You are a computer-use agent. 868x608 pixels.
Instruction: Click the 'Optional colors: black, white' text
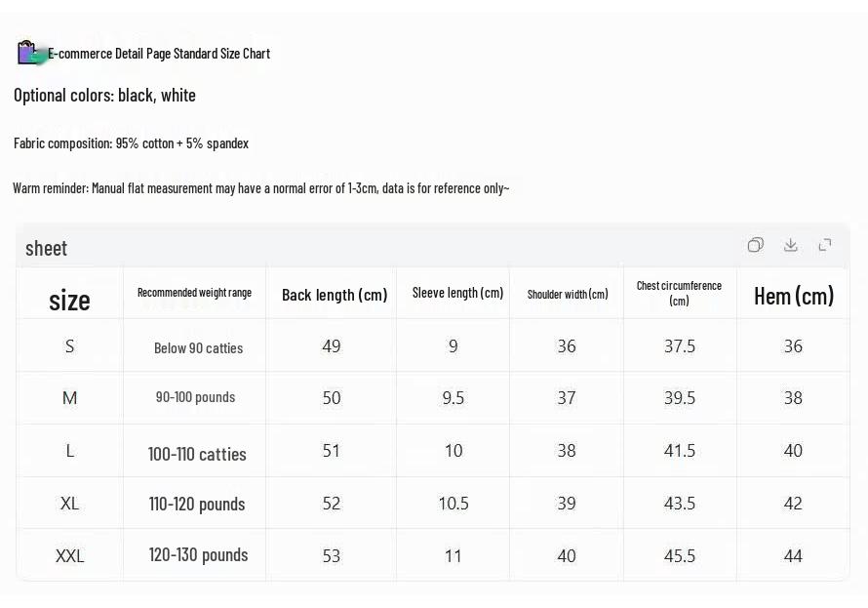tap(104, 96)
